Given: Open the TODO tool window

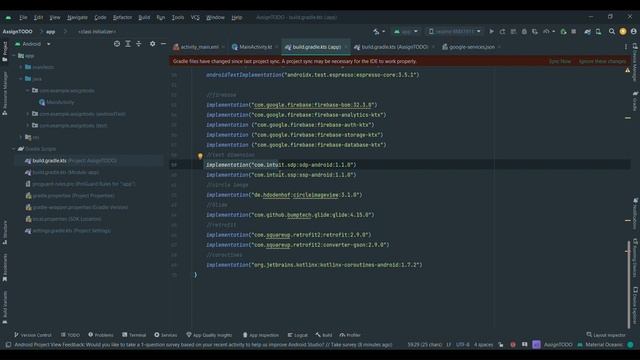Looking at the screenshot, I should coord(70,335).
